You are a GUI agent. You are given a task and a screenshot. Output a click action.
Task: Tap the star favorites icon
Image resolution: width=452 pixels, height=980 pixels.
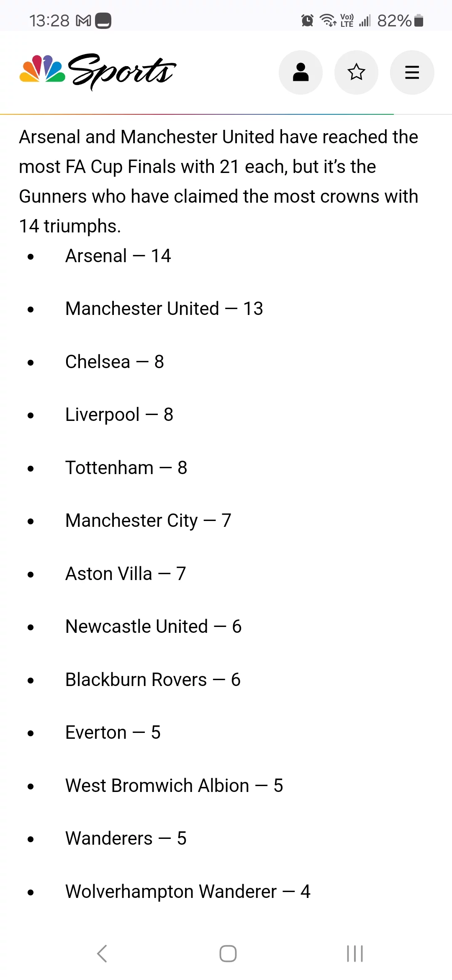click(x=356, y=72)
